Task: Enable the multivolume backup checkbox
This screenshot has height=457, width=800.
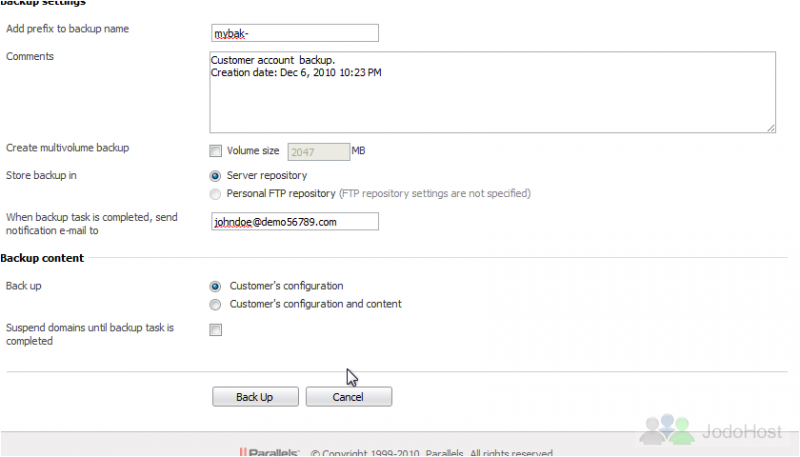Action: point(215,151)
